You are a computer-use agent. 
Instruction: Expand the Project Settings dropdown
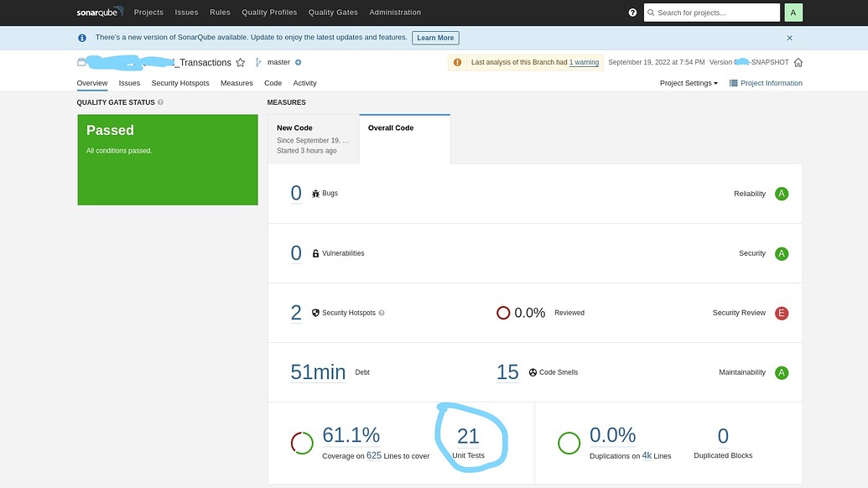pyautogui.click(x=688, y=82)
